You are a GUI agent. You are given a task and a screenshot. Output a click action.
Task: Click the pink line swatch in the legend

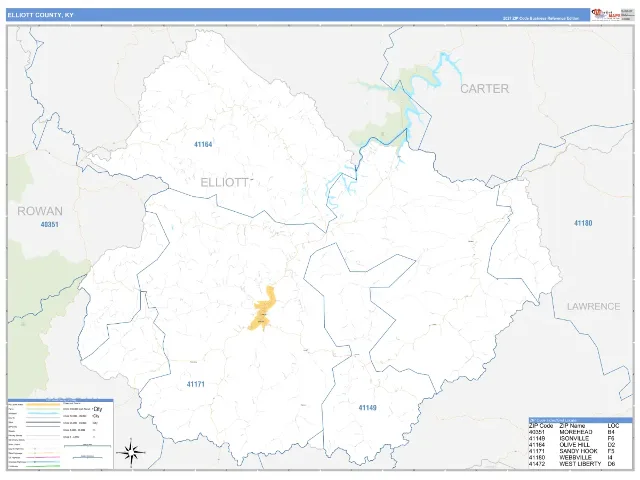pos(43,458)
